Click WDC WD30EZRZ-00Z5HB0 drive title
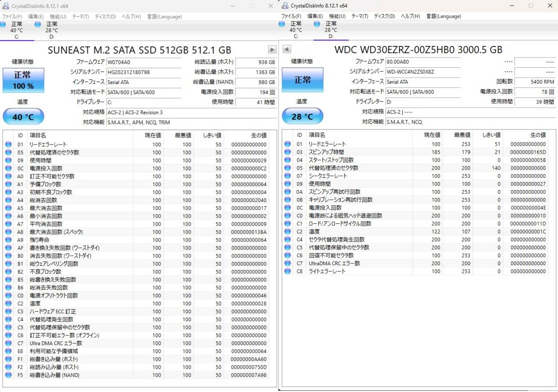The image size is (558, 392). [418, 49]
